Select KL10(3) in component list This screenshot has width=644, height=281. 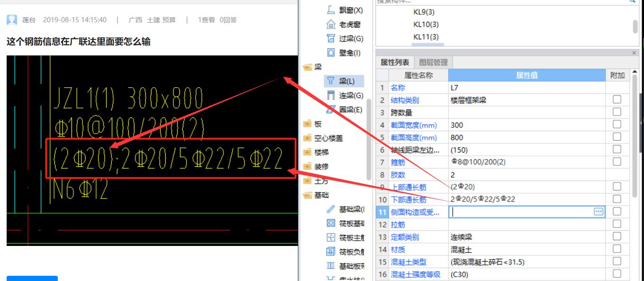[x=426, y=24]
